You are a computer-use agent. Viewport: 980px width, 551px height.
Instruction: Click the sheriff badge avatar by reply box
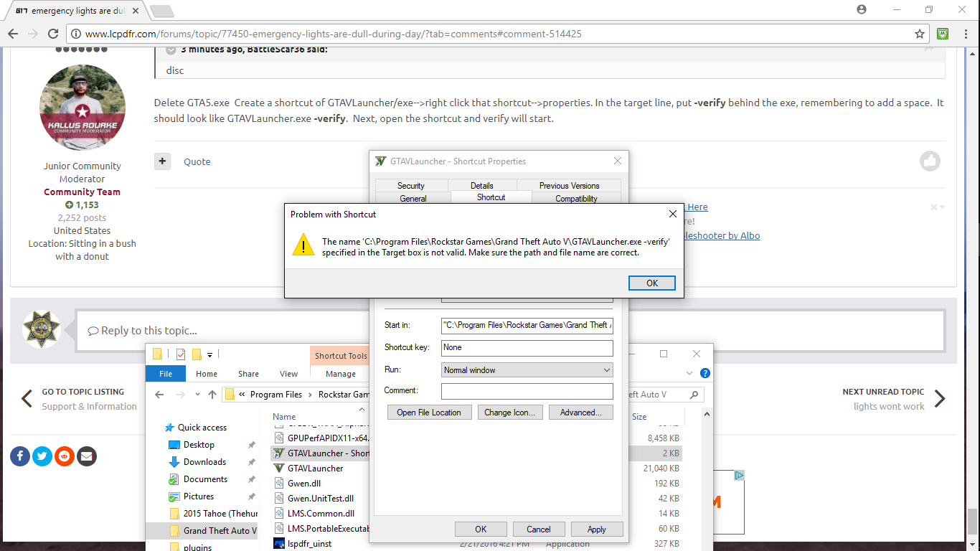(42, 330)
